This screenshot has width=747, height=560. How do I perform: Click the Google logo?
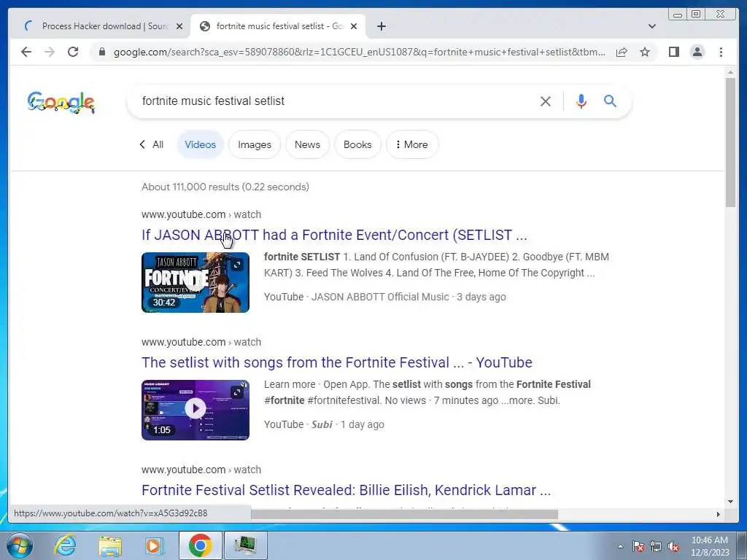(x=61, y=102)
